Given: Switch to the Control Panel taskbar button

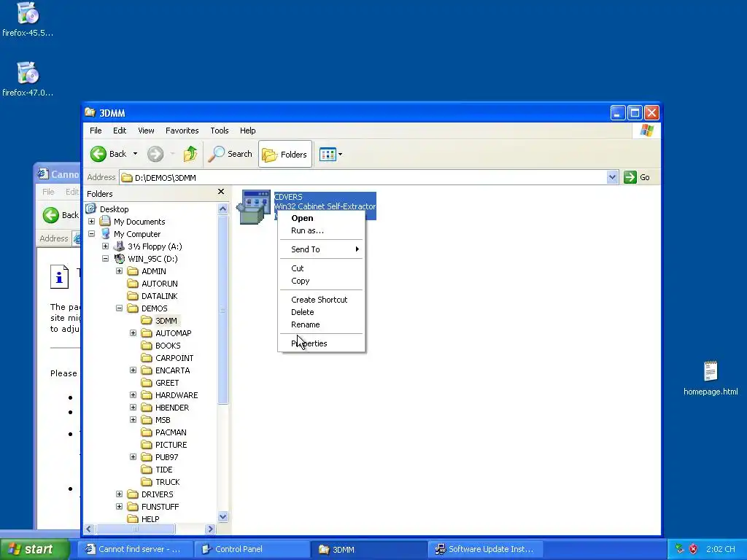Looking at the screenshot, I should tap(252, 549).
